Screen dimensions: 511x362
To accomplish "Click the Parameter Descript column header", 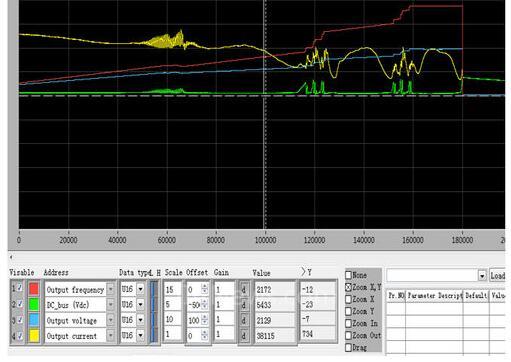I will [x=434, y=296].
